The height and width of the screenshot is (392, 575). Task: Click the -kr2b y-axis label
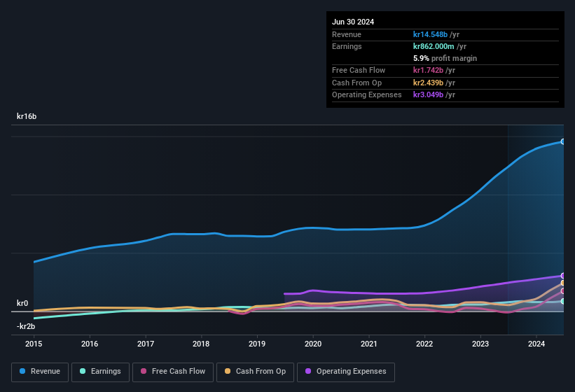coord(26,326)
